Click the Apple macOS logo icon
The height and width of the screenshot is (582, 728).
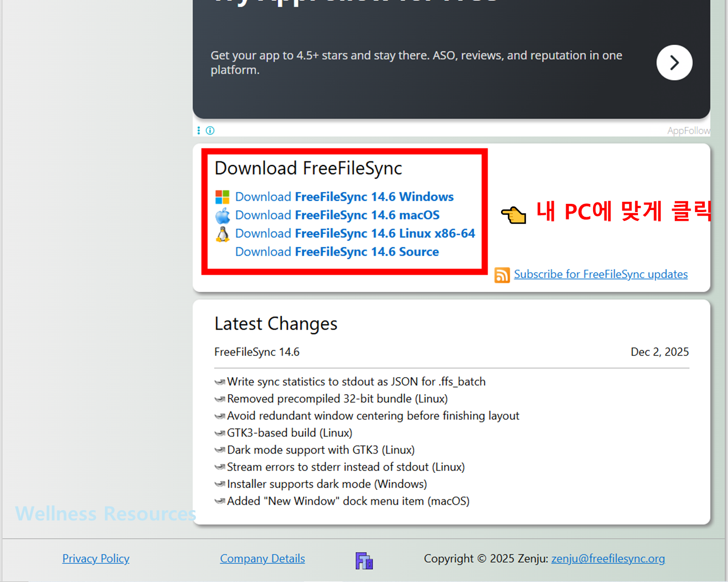pos(222,215)
